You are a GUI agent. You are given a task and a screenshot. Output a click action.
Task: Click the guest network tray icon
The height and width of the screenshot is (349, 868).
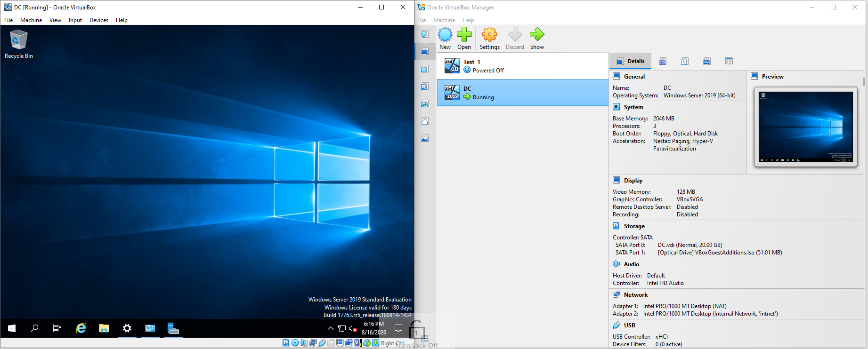[342, 328]
